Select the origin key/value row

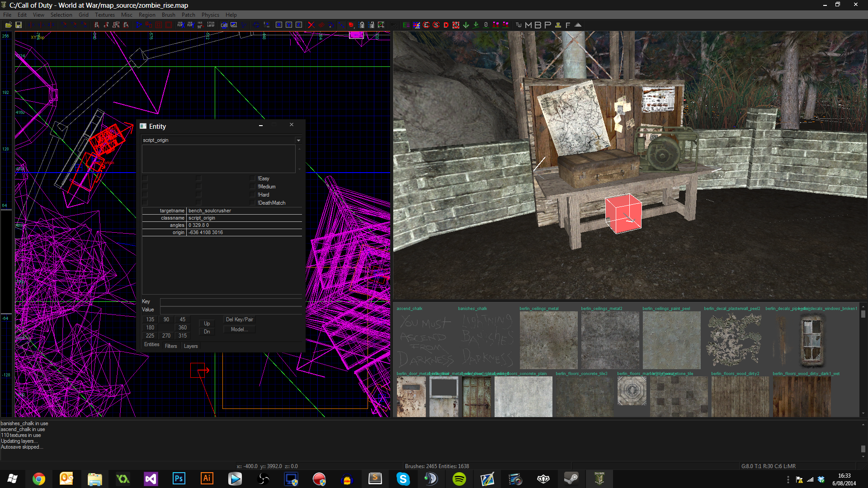click(x=222, y=232)
